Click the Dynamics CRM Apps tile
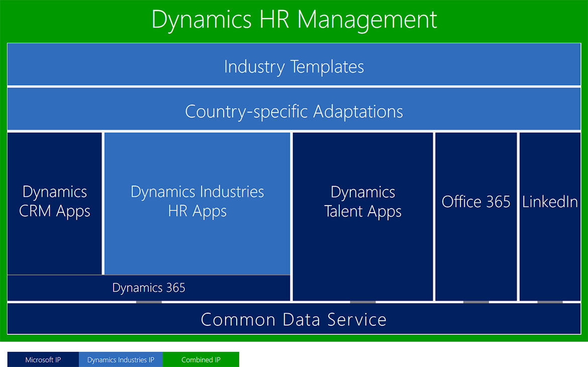588x367 pixels. tap(55, 202)
